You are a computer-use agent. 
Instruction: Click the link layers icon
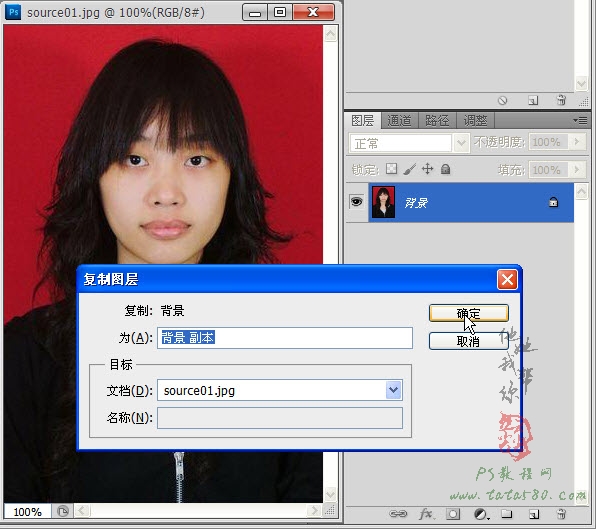click(x=398, y=514)
